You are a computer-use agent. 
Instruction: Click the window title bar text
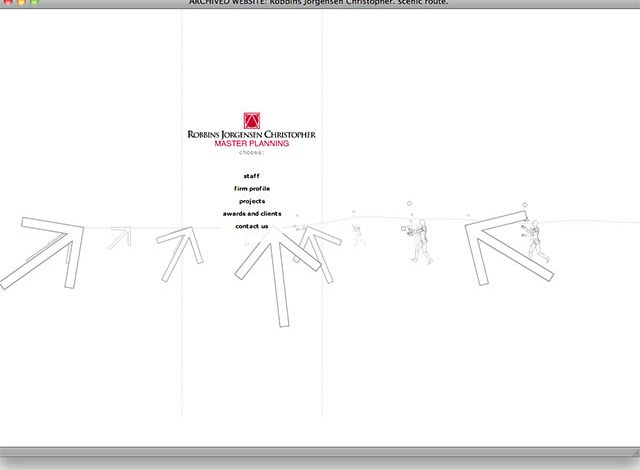pos(320,3)
